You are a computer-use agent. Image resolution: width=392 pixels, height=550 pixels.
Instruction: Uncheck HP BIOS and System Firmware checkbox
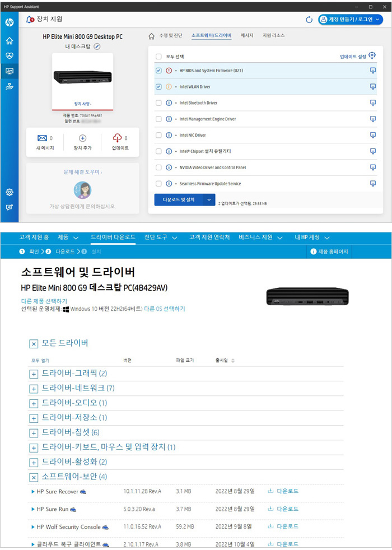[158, 71]
